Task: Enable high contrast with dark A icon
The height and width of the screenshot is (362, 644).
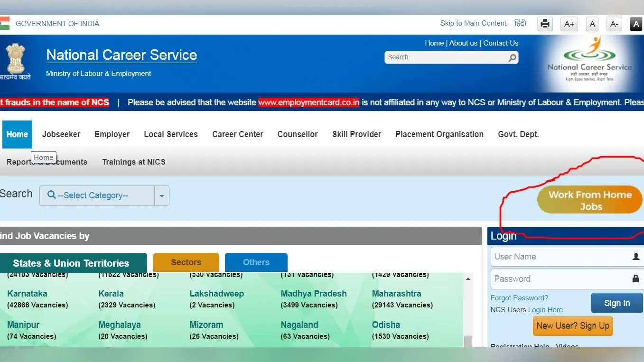Action: click(x=636, y=24)
